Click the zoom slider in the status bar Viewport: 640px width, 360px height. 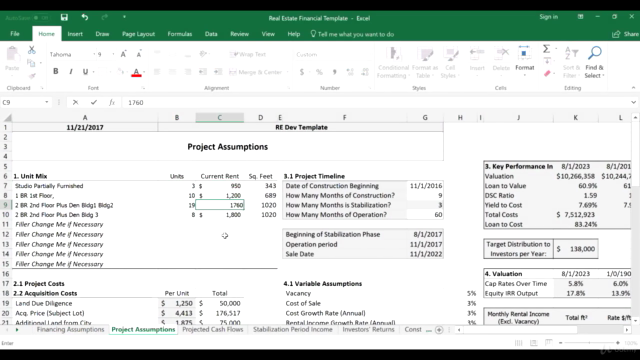[x=589, y=343]
